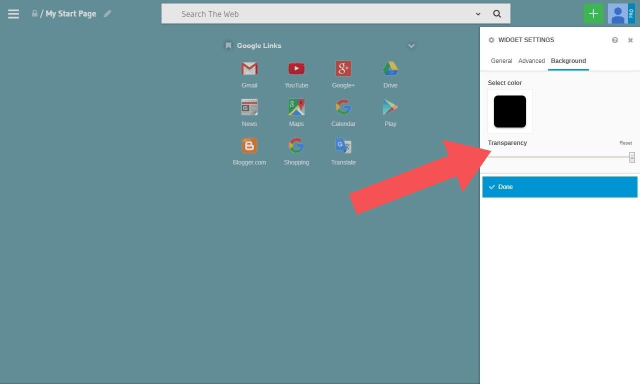Click the lock icon beside My Start Page
Viewport: 640px width, 384px height.
(35, 13)
